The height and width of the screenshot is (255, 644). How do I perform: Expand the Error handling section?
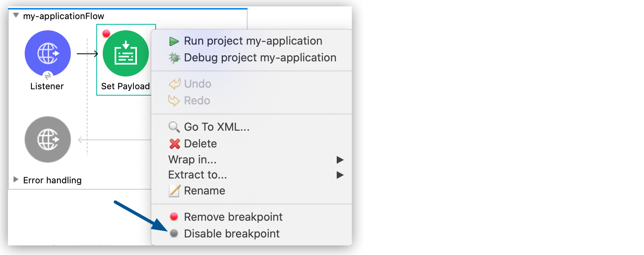[x=16, y=180]
